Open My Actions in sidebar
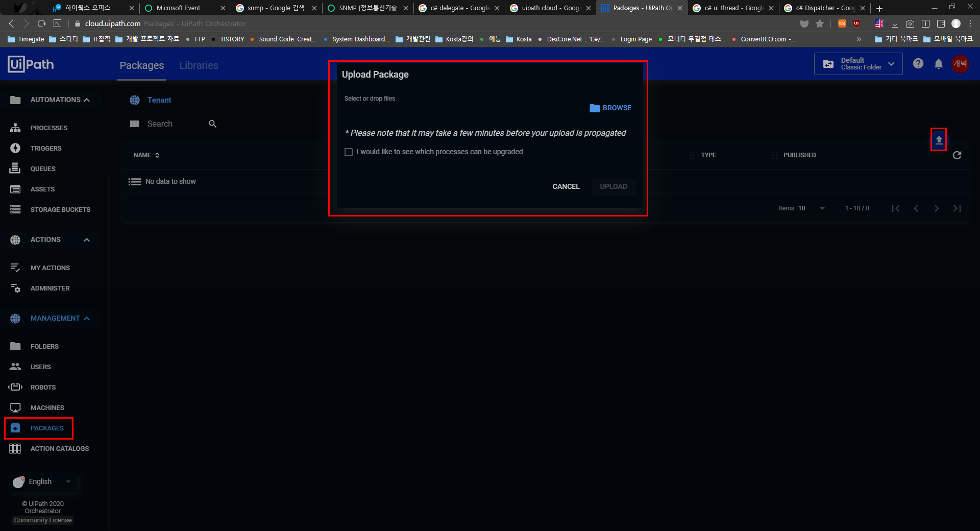 (50, 268)
